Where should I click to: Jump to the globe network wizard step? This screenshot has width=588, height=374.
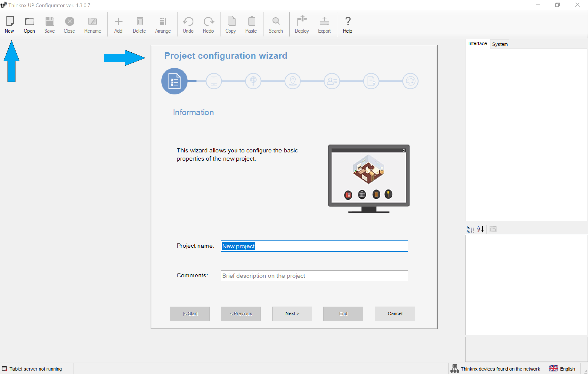253,81
